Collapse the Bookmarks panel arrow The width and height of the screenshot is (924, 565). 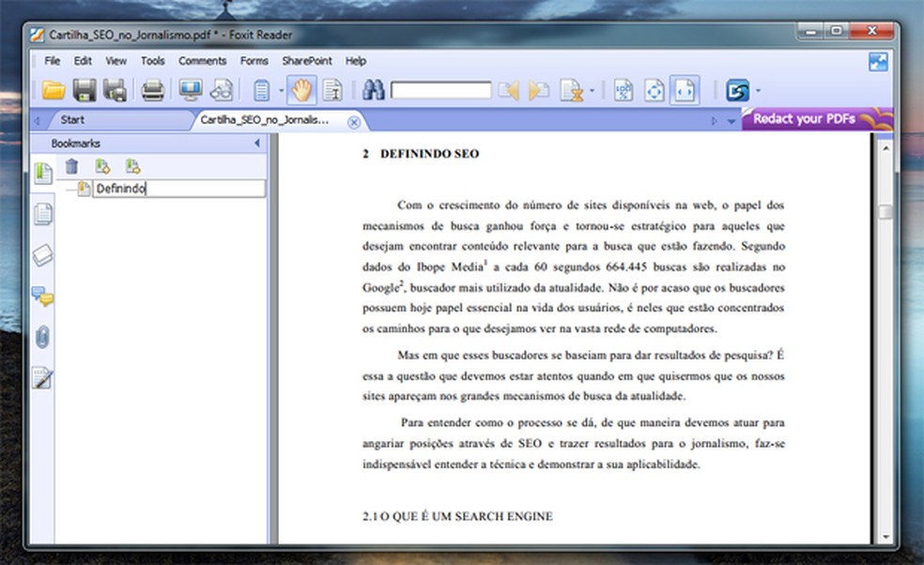257,144
